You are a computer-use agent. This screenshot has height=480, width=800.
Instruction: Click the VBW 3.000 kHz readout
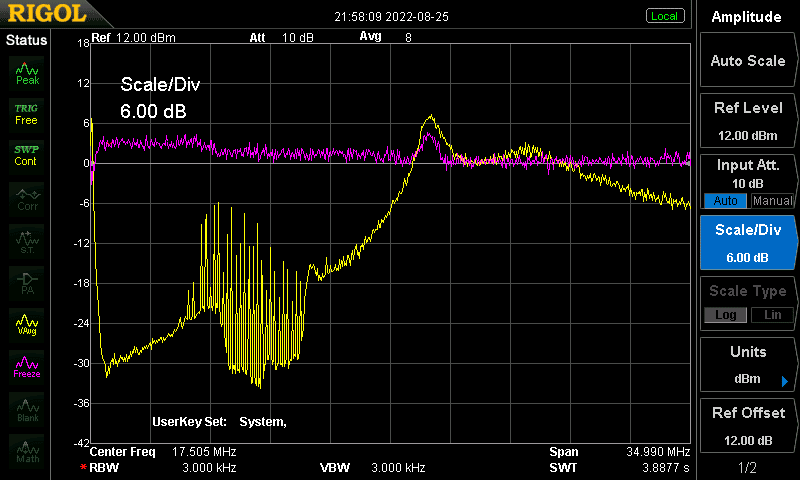pos(372,467)
